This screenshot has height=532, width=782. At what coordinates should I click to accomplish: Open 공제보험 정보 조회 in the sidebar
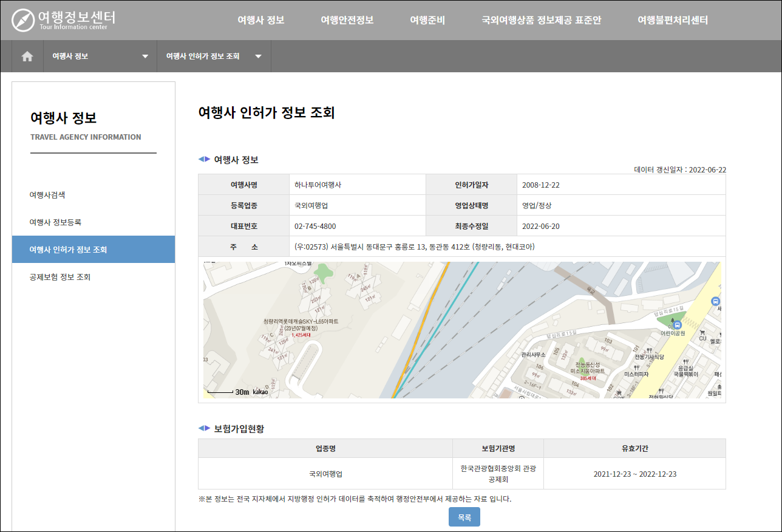tap(59, 277)
